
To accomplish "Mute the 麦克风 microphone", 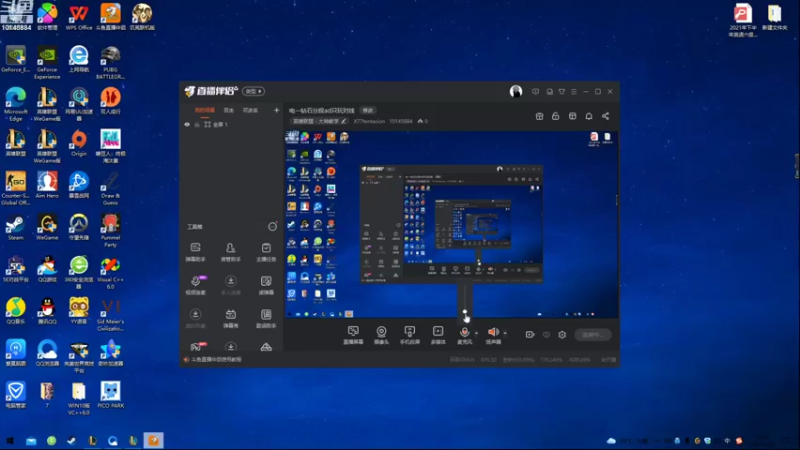I will click(464, 333).
